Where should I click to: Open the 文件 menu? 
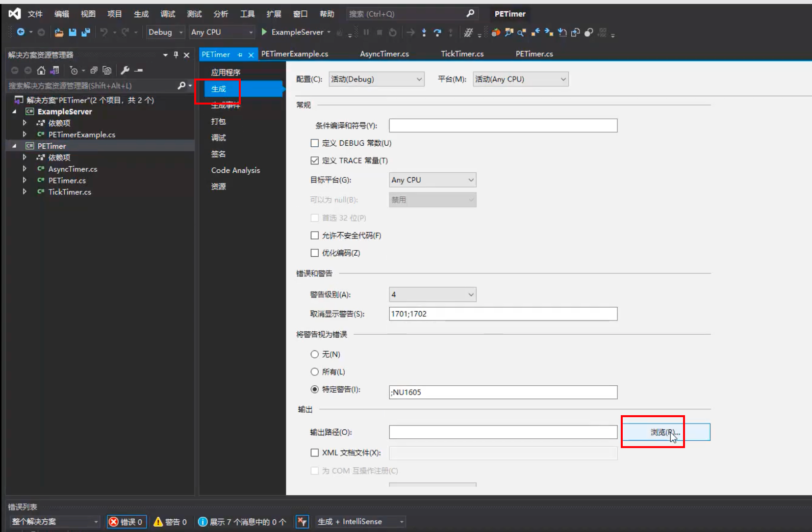coord(35,14)
